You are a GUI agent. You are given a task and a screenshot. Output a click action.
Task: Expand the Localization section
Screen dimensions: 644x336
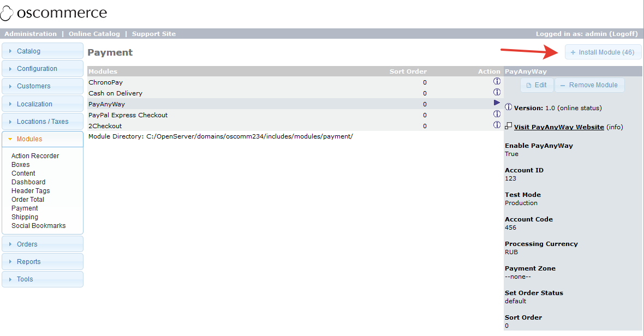pos(43,104)
